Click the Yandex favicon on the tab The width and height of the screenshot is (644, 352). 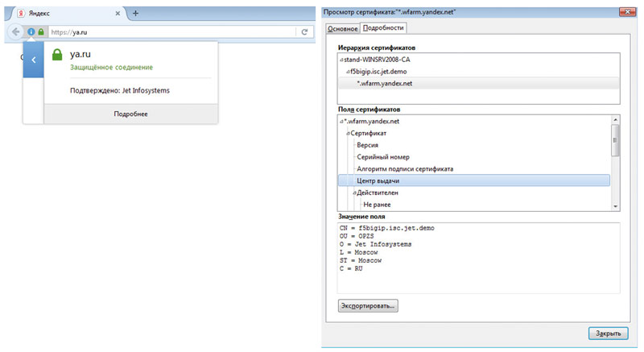(21, 13)
